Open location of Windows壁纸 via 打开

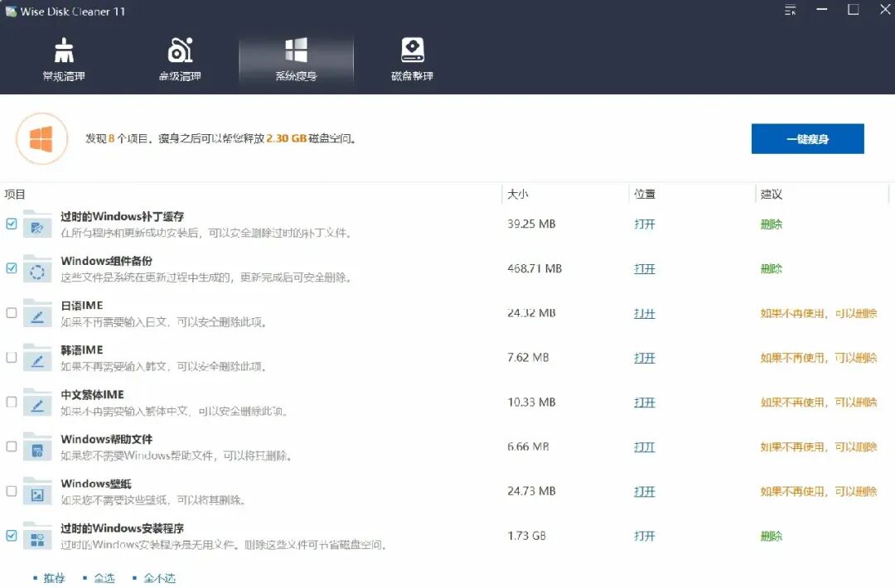[645, 491]
